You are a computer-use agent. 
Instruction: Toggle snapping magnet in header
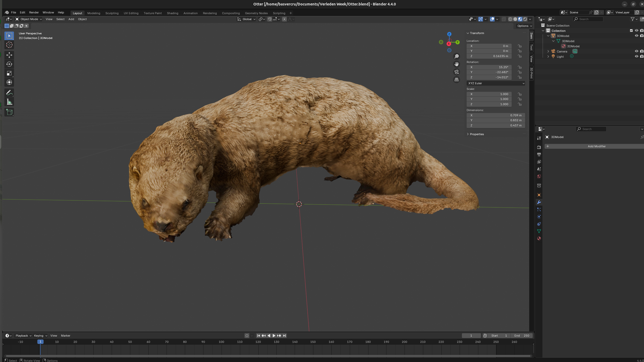269,19
